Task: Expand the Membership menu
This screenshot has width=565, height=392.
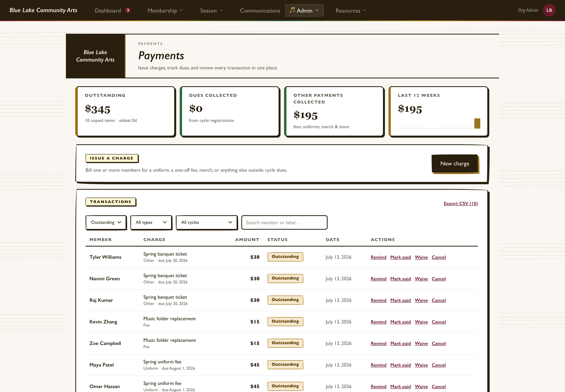Action: pyautogui.click(x=165, y=11)
